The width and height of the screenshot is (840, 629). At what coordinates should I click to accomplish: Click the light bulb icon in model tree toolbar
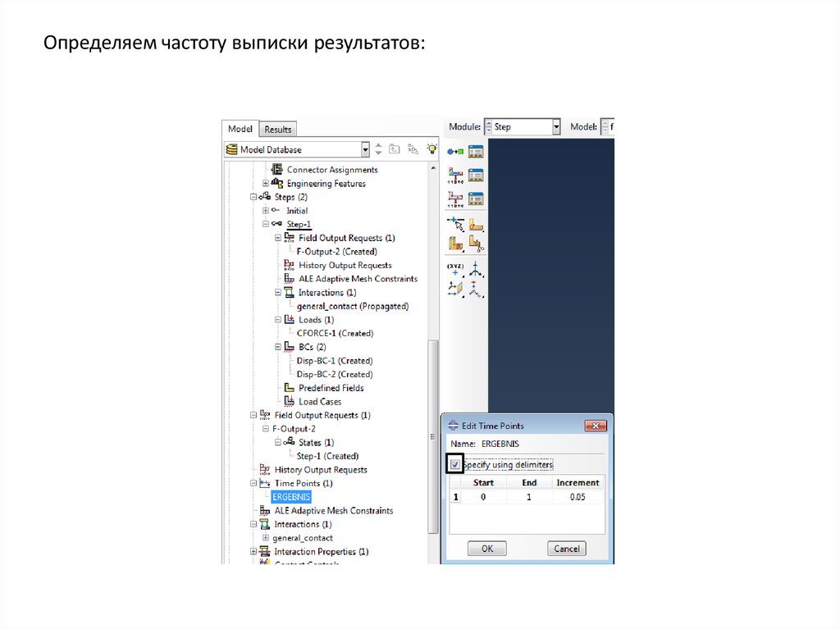[431, 149]
